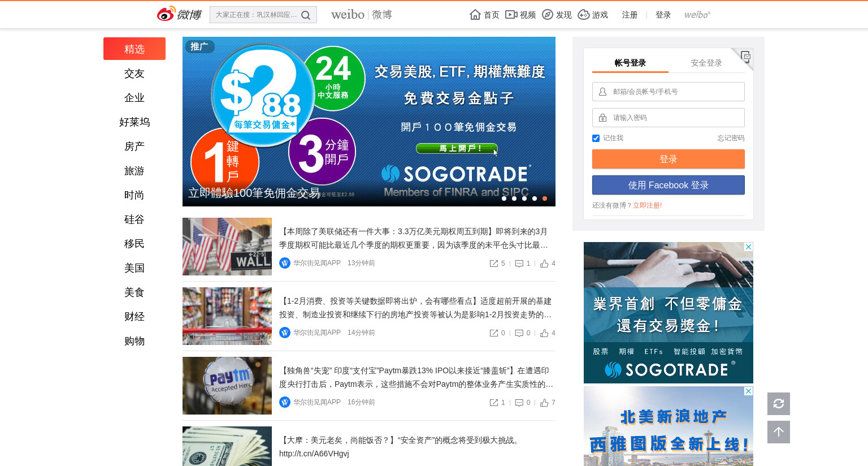Click 华尔街见闻 avatar on Paytm post
Viewport: 868px width, 466px height.
pos(285,402)
